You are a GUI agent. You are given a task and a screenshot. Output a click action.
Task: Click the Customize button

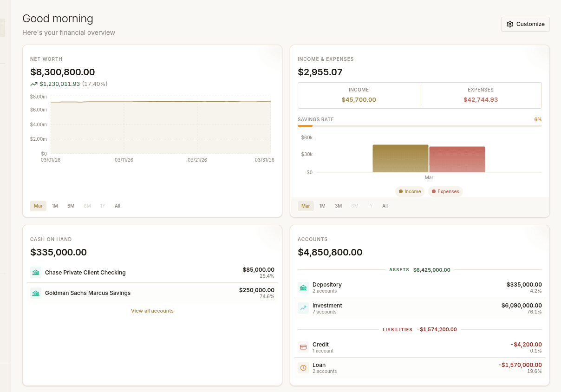click(525, 24)
